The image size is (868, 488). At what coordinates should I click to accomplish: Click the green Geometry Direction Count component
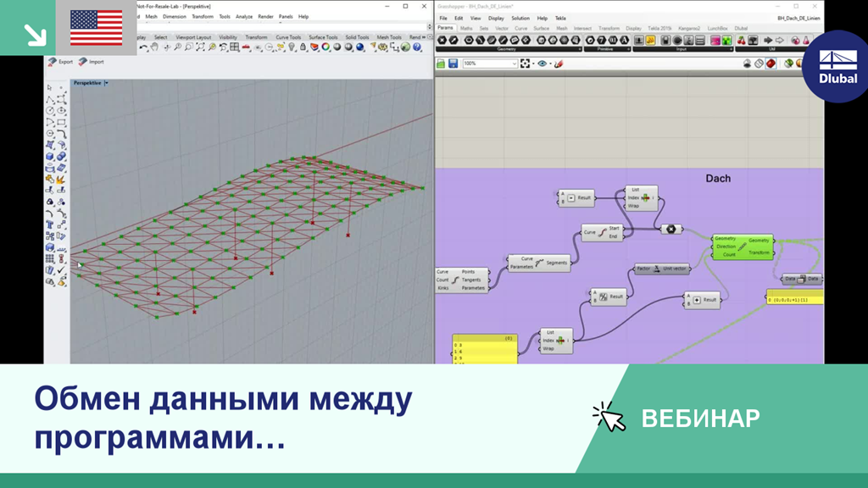tap(743, 247)
